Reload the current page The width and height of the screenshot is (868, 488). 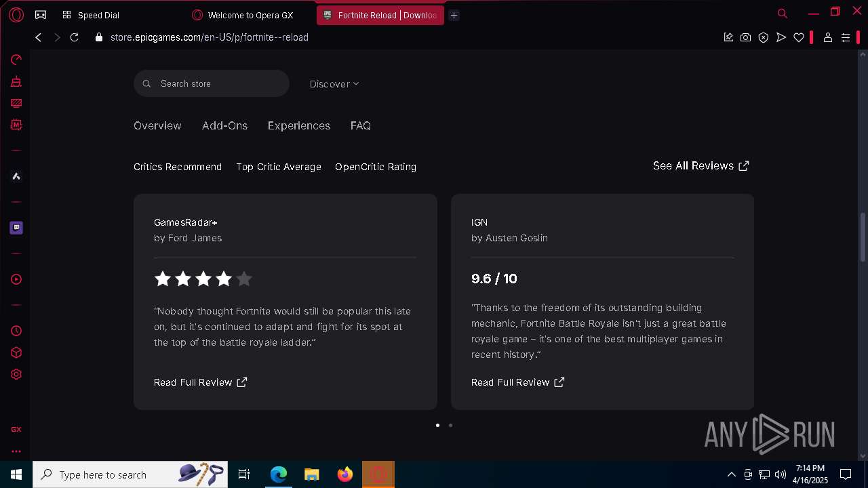[75, 37]
